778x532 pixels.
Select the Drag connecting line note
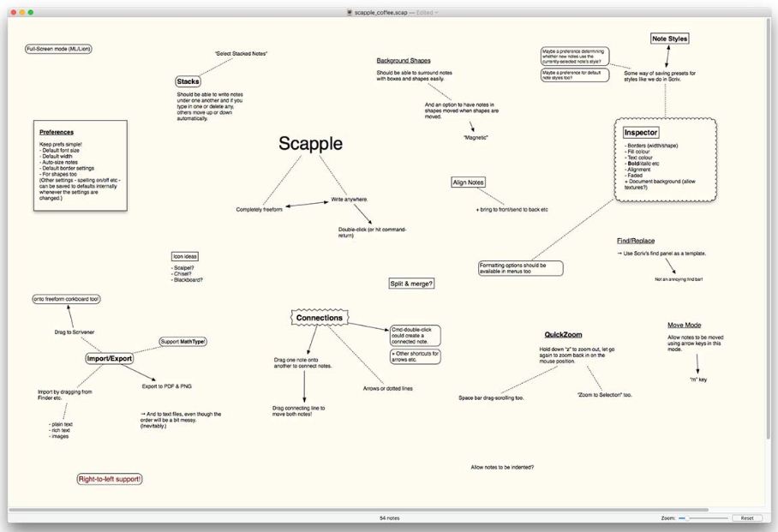[299, 411]
